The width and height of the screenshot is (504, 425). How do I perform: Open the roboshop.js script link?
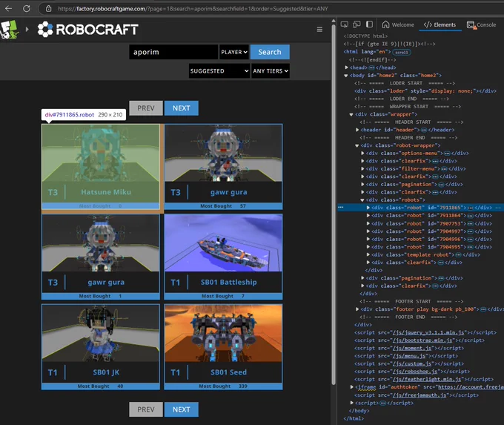[414, 372]
